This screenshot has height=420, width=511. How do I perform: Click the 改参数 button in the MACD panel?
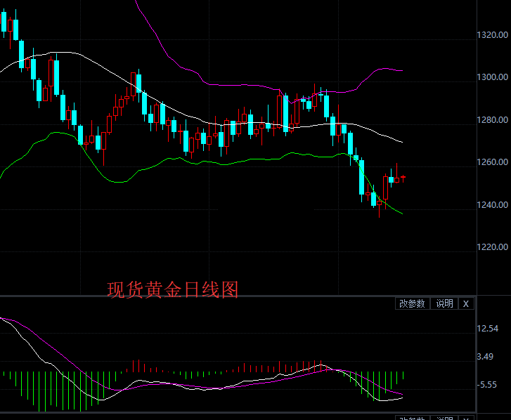pyautogui.click(x=412, y=303)
